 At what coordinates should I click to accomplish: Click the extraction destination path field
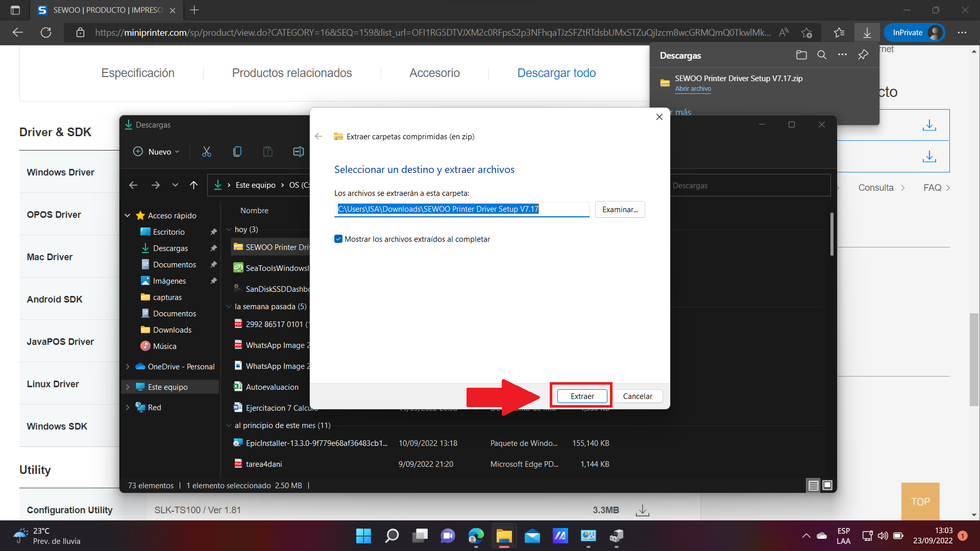(461, 209)
